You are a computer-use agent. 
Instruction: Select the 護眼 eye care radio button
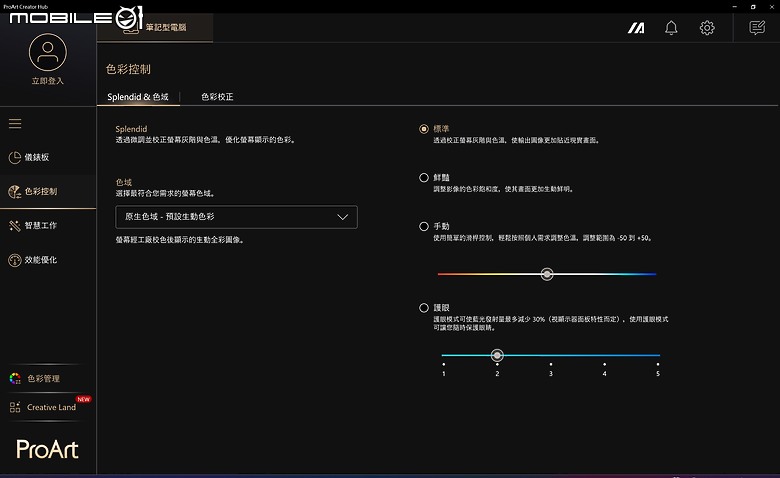424,308
